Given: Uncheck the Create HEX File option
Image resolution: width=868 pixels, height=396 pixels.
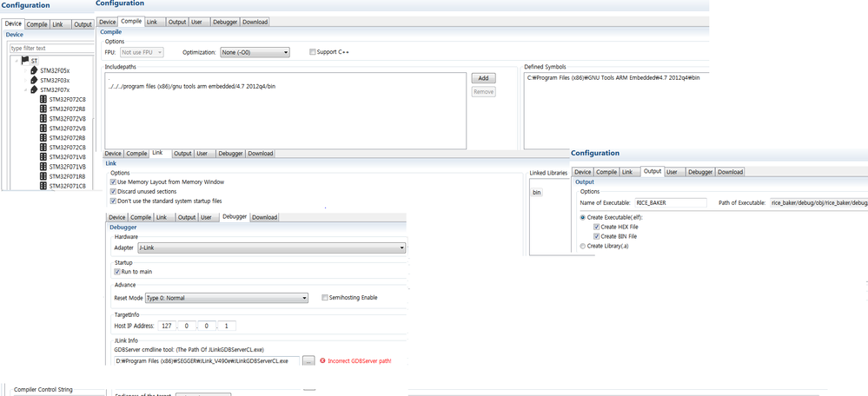Looking at the screenshot, I should coord(596,227).
